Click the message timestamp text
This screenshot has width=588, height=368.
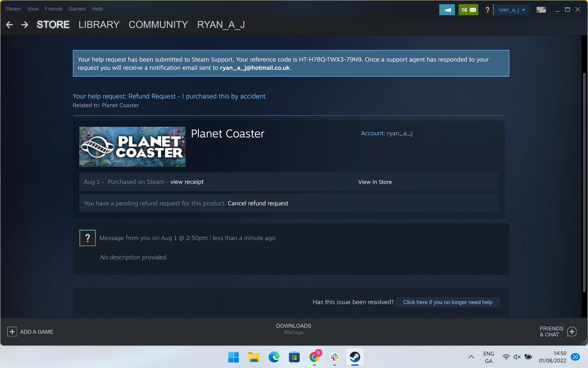[x=187, y=238]
